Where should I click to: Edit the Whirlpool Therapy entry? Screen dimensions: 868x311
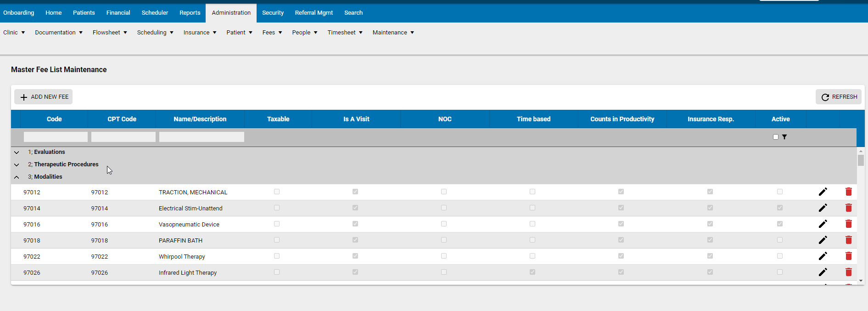pos(823,256)
